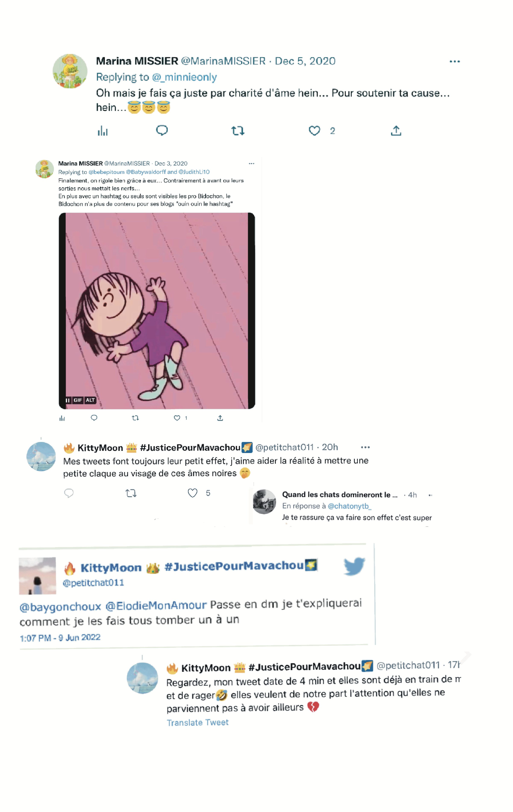Like Marina's Dec 5 reply tweet

tap(314, 131)
